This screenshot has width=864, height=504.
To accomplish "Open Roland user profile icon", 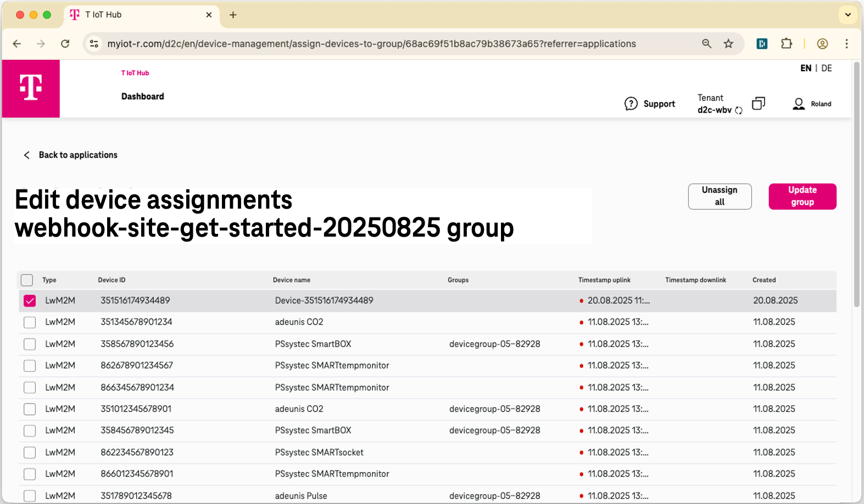I will pyautogui.click(x=799, y=104).
